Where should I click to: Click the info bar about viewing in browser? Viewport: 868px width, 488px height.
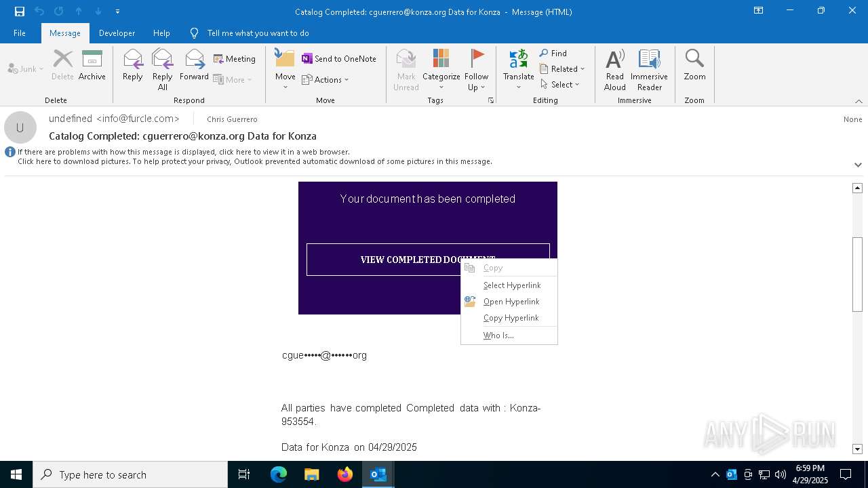[184, 152]
